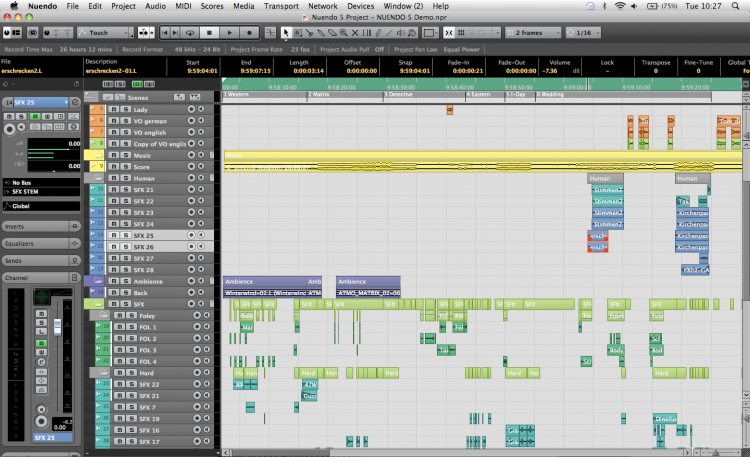
Task: Open the edit channel settings 'e' button
Action: 75,102
